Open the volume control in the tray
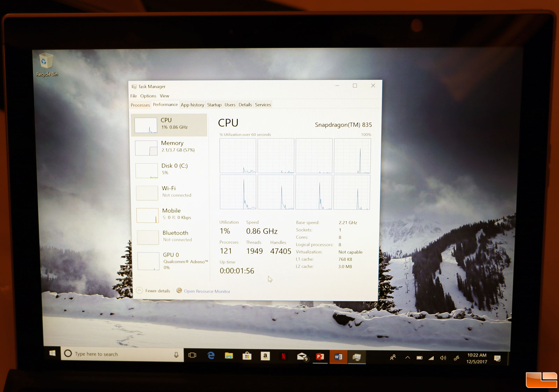The image size is (559, 392). click(443, 358)
